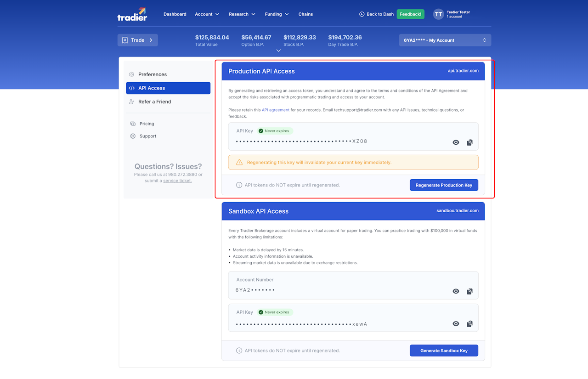Click the Back to Dash link

(x=376, y=14)
